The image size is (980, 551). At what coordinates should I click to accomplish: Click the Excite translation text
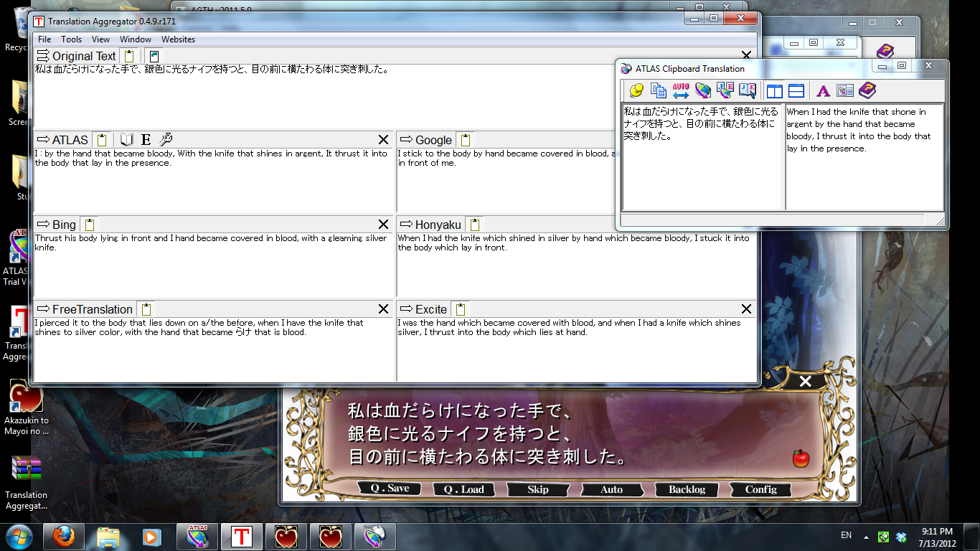(570, 327)
